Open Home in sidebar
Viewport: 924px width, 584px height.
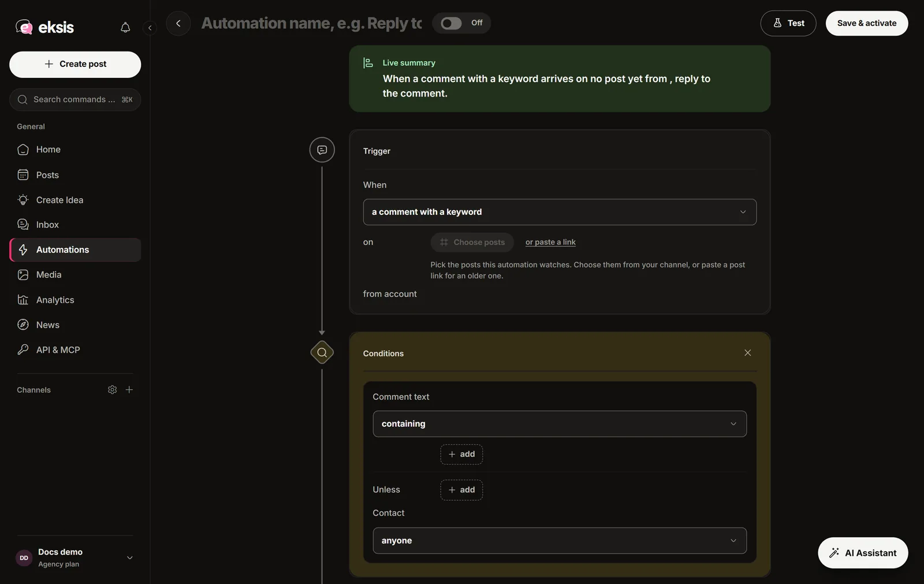(x=75, y=150)
